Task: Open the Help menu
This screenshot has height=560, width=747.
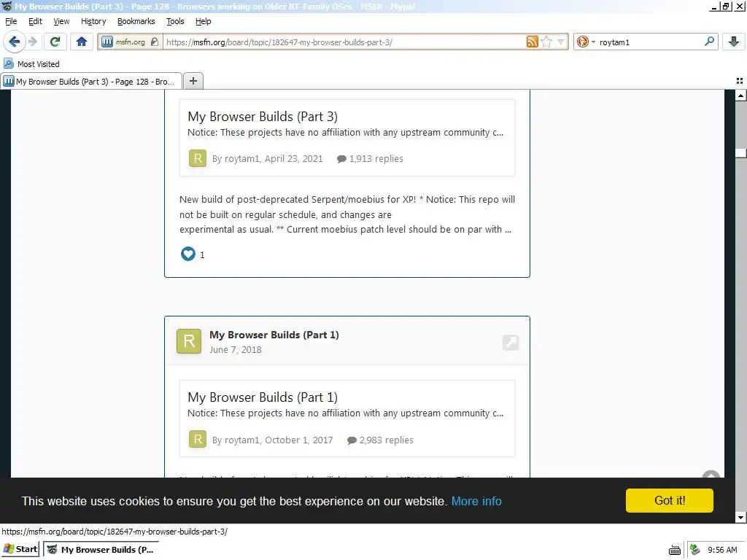Action: pos(204,21)
